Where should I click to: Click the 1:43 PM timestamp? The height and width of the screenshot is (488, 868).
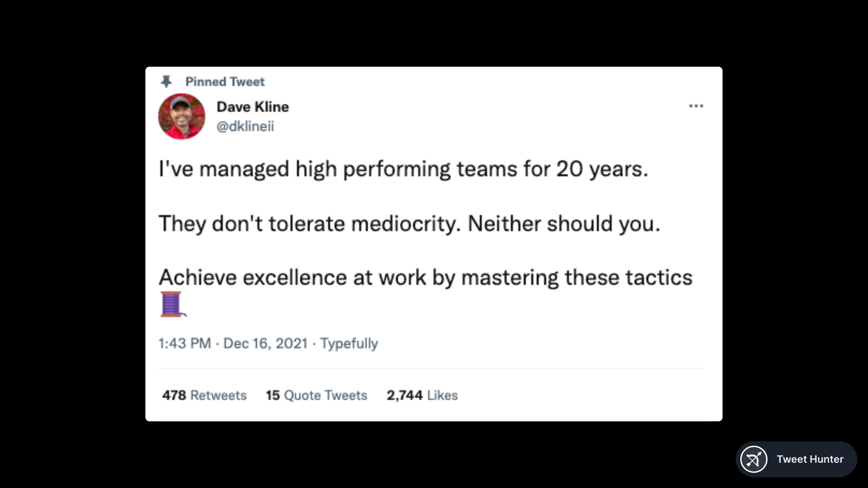click(185, 343)
